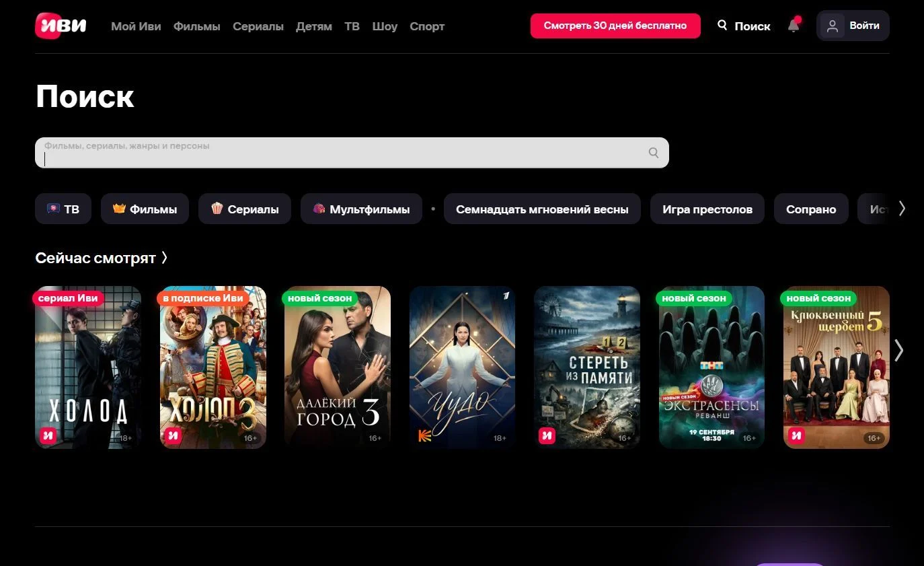Open the Далёкий город 3 poster
The width and height of the screenshot is (924, 566).
(338, 367)
